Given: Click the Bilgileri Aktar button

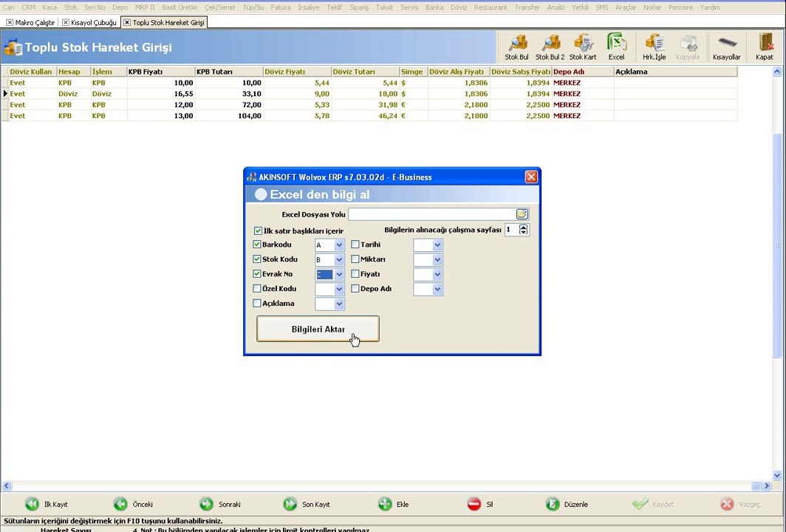Looking at the screenshot, I should click(318, 329).
